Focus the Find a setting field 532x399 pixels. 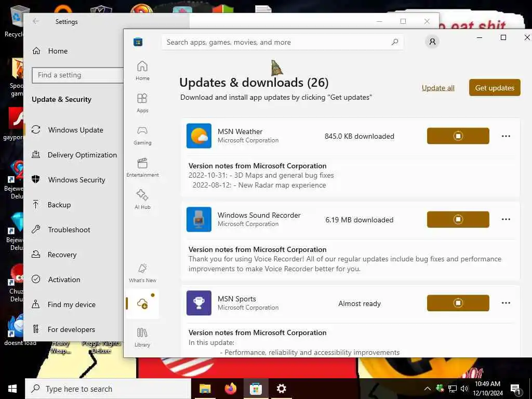pyautogui.click(x=78, y=75)
